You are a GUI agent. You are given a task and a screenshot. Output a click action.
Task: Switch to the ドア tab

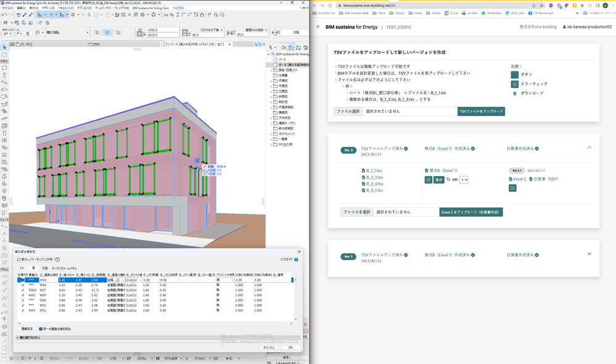click(22, 269)
